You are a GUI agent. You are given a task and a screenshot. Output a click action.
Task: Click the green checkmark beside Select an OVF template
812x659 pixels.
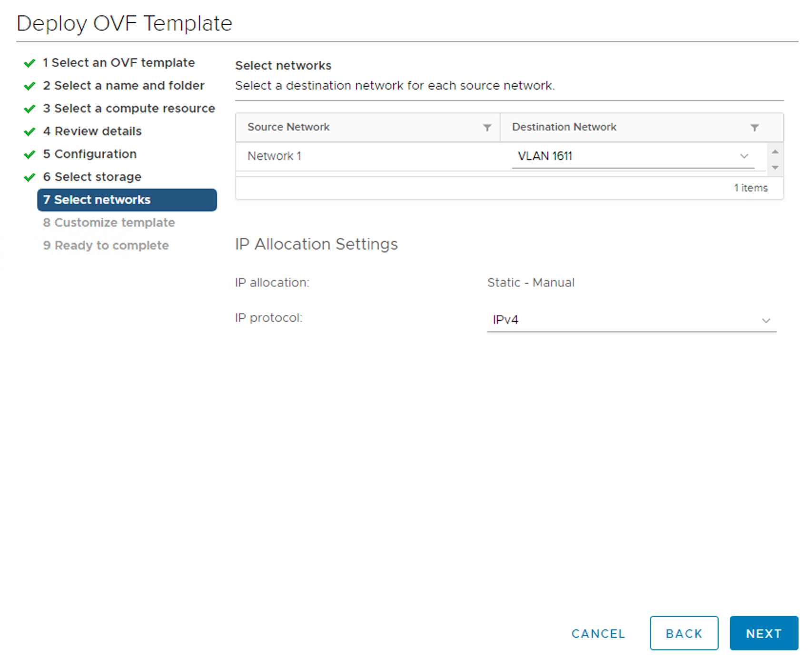[x=30, y=63]
